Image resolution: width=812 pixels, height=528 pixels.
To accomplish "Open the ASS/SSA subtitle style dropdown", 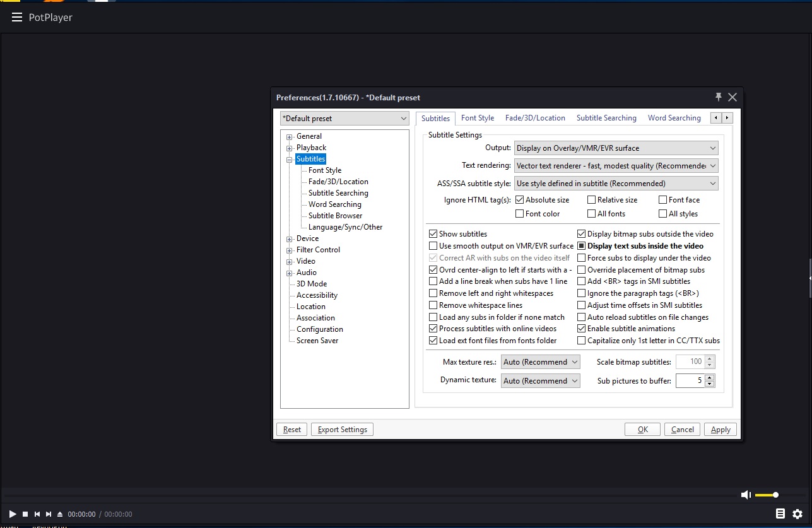I will (616, 184).
